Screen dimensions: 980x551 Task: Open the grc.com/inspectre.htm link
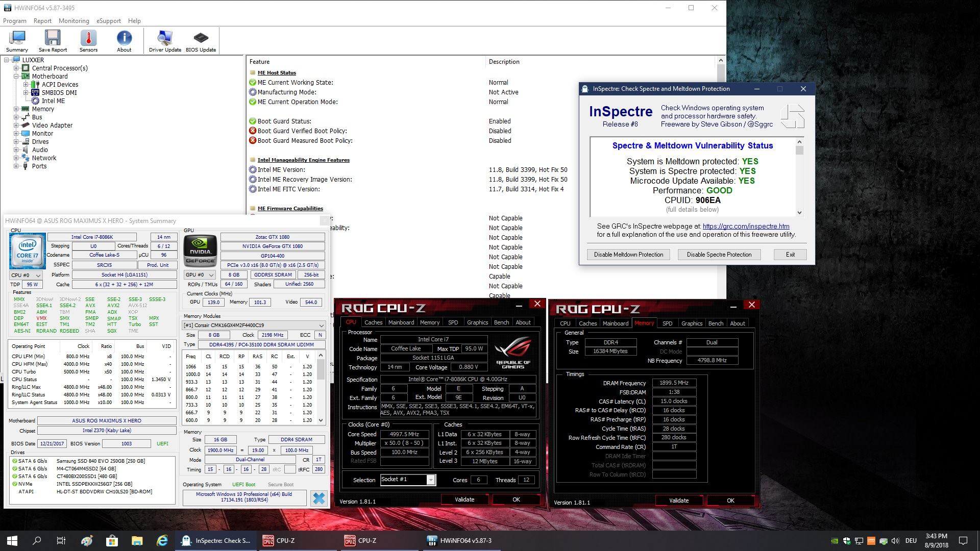tap(746, 226)
